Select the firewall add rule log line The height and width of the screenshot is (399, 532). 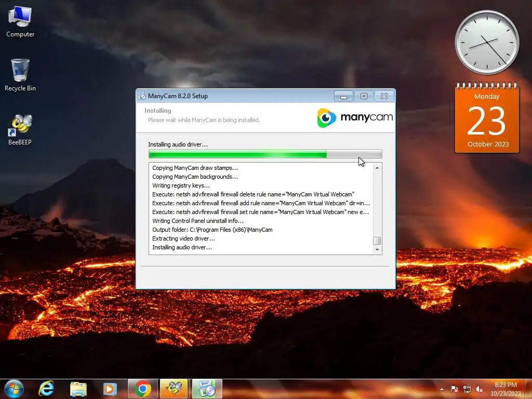(x=261, y=203)
